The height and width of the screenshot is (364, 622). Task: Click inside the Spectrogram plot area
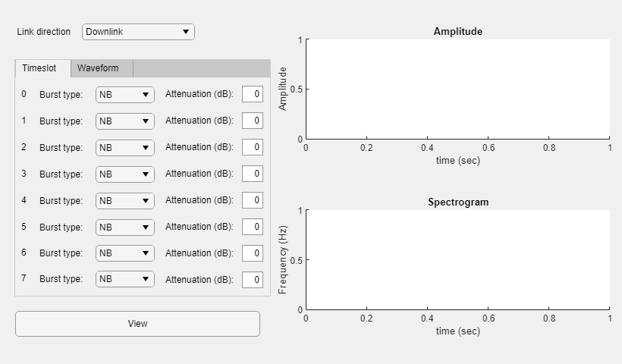pyautogui.click(x=457, y=260)
